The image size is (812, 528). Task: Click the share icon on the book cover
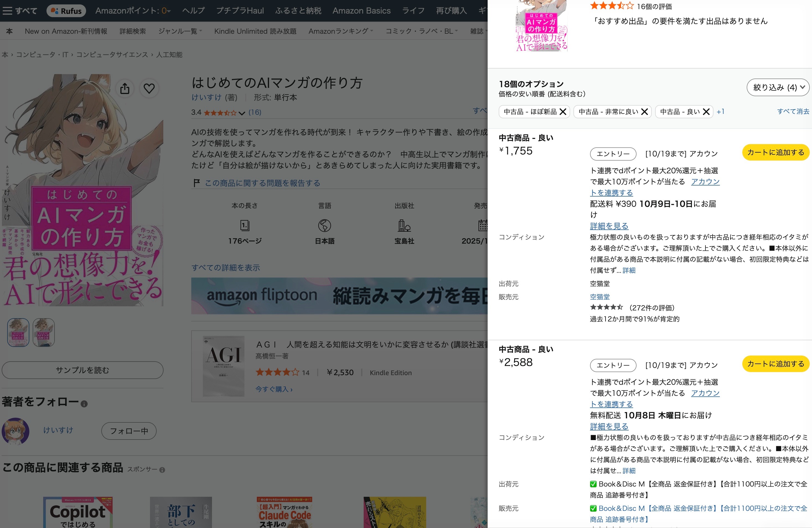125,89
